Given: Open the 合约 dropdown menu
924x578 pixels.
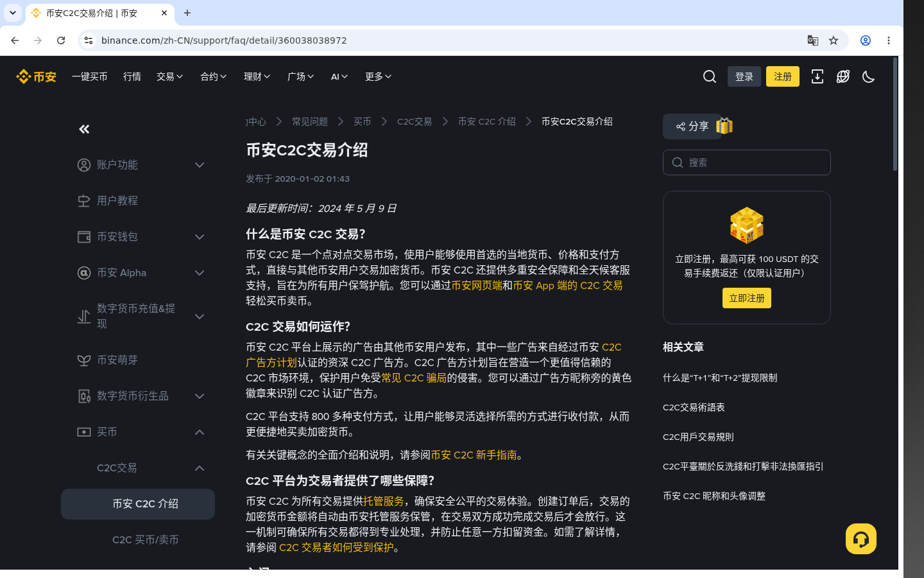Looking at the screenshot, I should (214, 76).
